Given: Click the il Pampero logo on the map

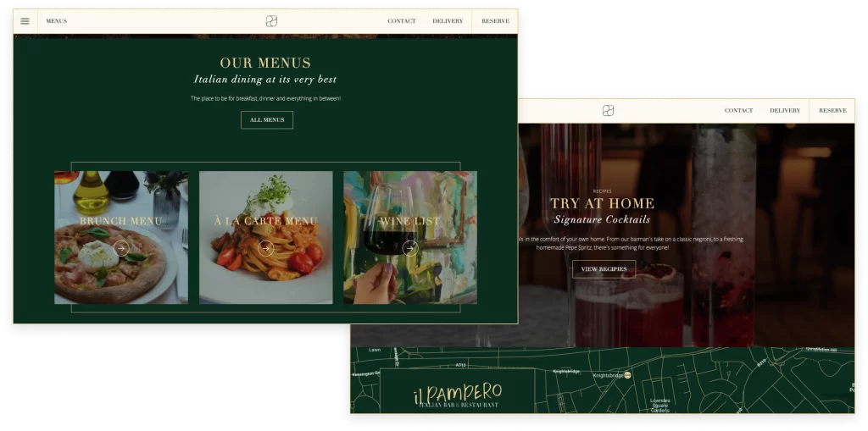Looking at the screenshot, I should coord(458,395).
